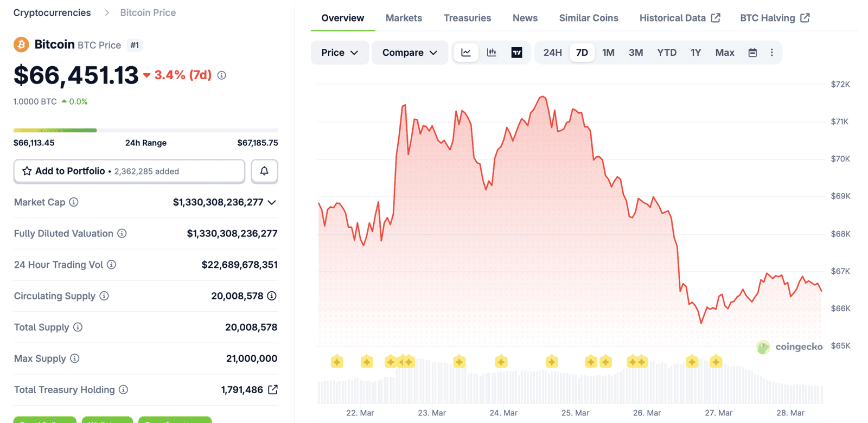Switch to the Markets tab

click(x=404, y=18)
